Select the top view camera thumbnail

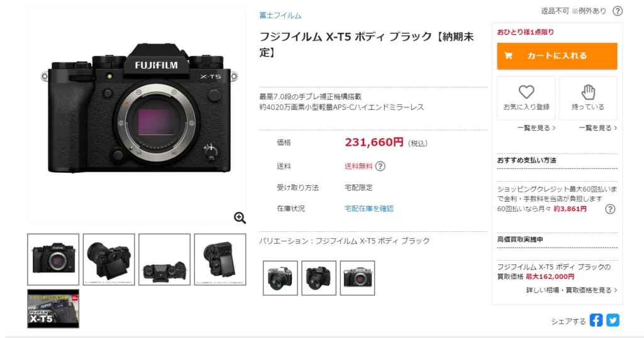(x=164, y=259)
